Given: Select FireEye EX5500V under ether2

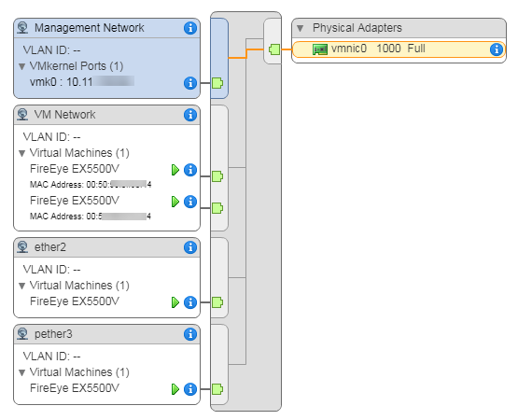Looking at the screenshot, I should [75, 301].
